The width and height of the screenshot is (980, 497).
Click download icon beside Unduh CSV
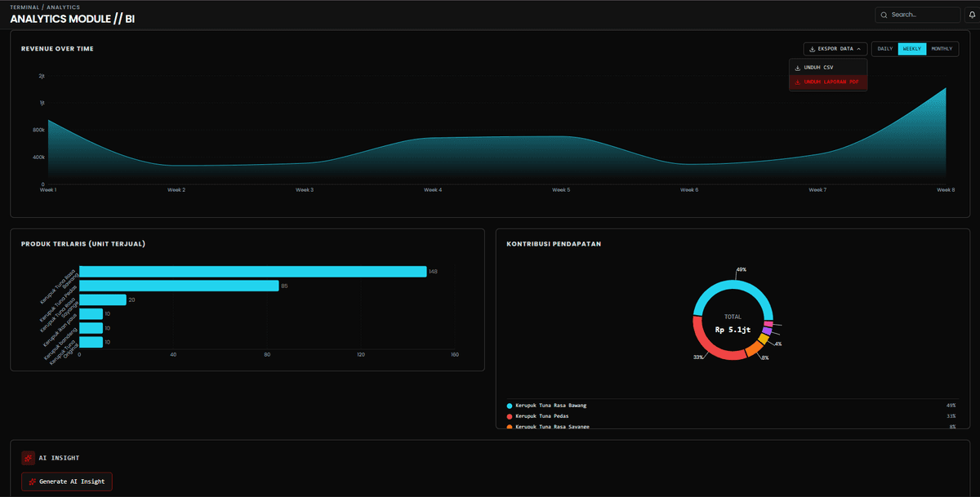coord(798,68)
